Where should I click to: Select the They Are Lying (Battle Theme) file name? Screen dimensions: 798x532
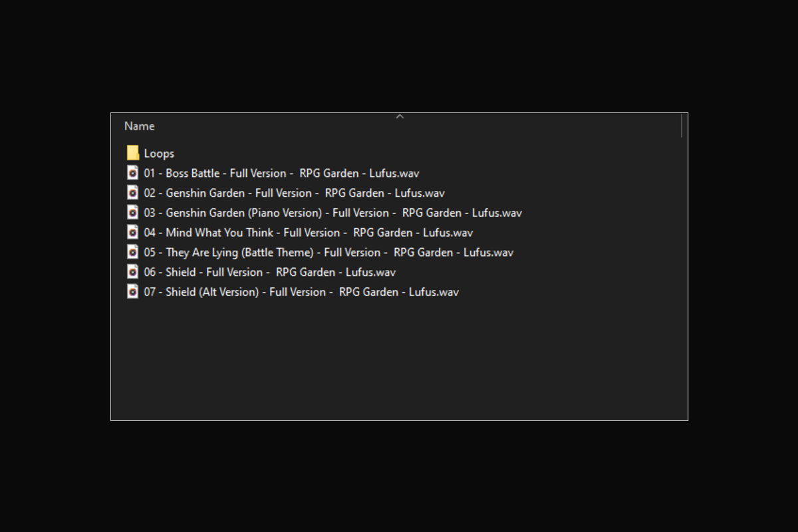point(329,253)
